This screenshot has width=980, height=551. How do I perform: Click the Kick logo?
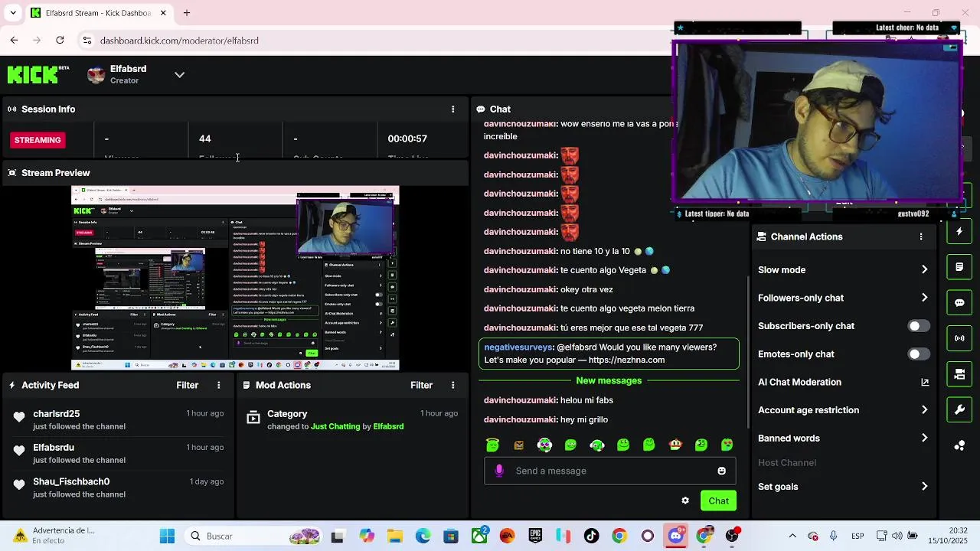point(38,74)
